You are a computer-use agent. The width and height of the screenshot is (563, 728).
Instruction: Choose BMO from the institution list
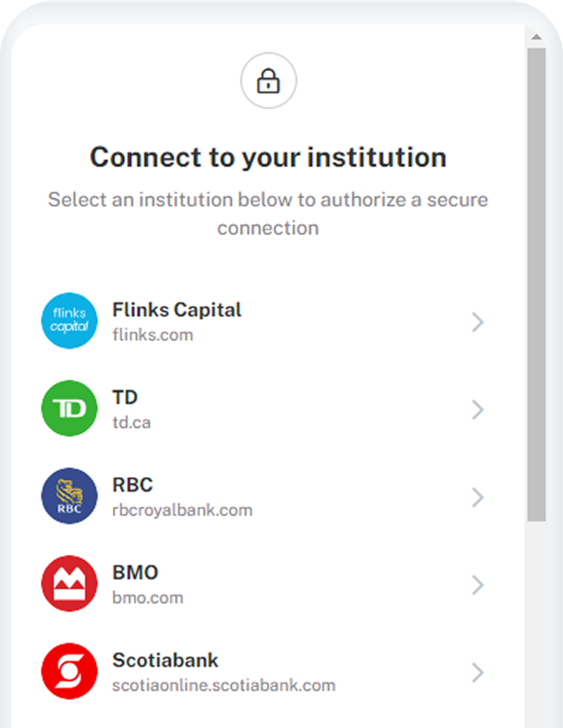pos(135,573)
